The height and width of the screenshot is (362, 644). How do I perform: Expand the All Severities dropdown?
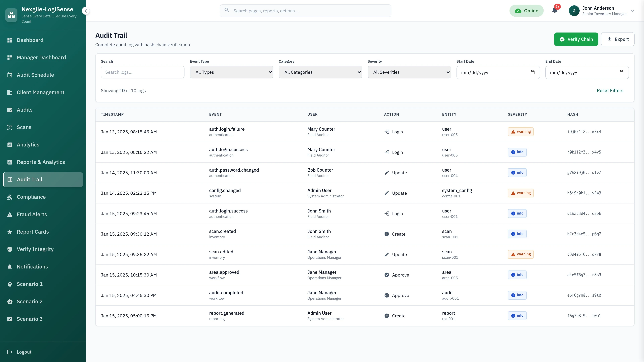click(x=409, y=72)
